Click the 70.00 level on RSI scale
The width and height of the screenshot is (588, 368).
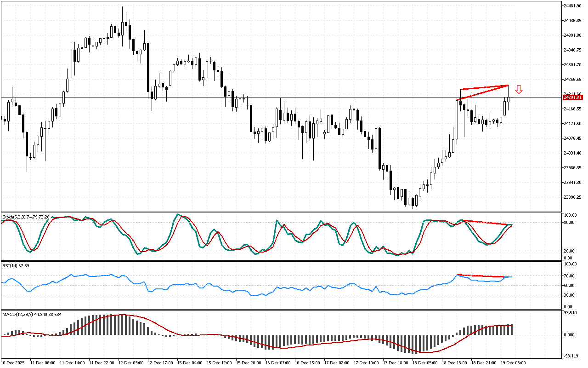[571, 276]
